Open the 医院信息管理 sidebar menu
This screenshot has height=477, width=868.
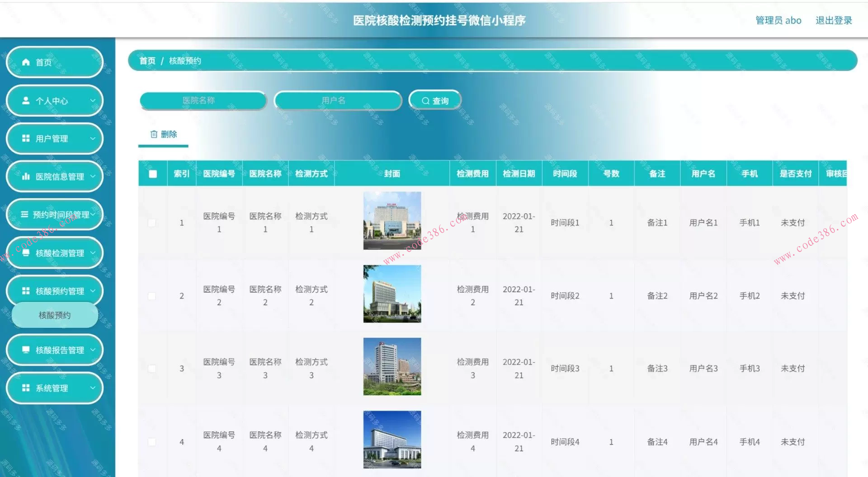(x=55, y=176)
